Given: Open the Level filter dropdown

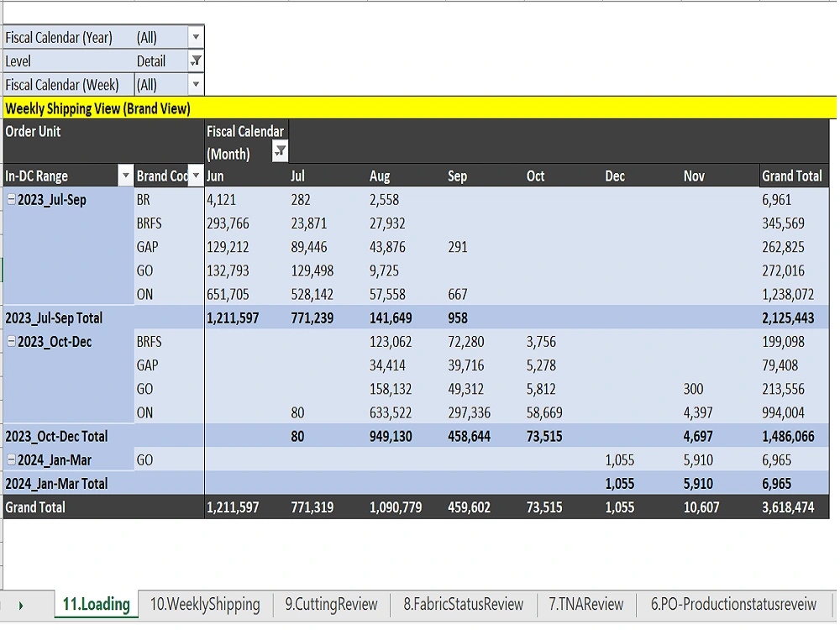Looking at the screenshot, I should 196,61.
